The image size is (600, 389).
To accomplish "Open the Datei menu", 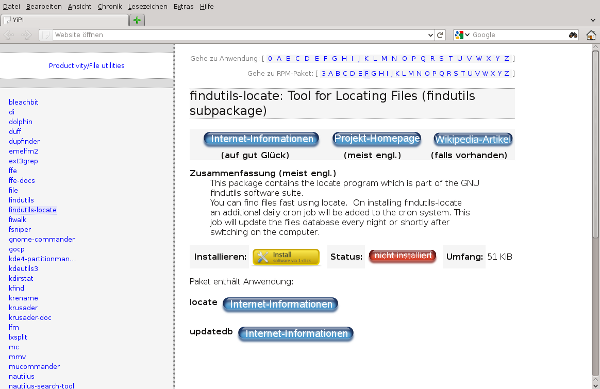I will (11, 7).
